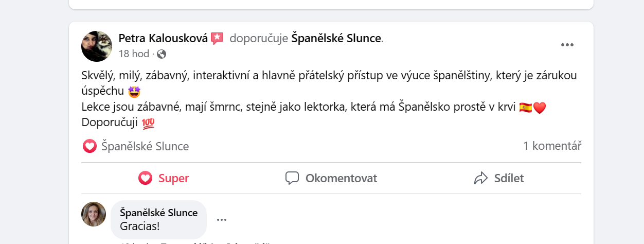Click the heart reaction icon above the divider

click(90, 146)
